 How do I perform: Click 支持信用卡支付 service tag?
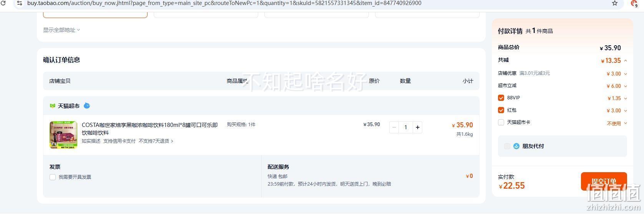click(120, 141)
